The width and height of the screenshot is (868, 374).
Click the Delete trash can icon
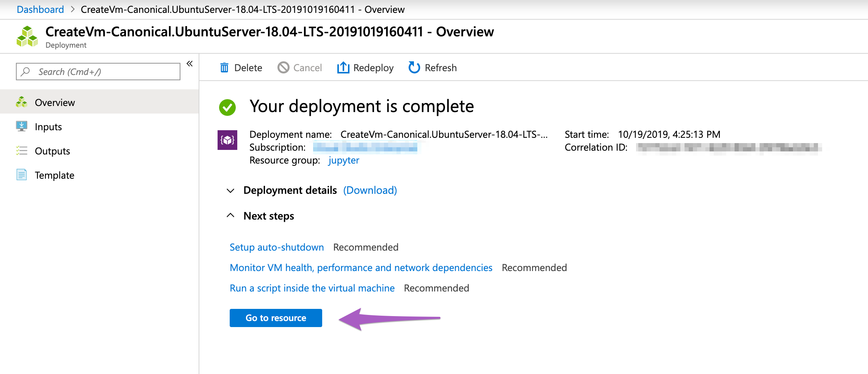(x=224, y=68)
